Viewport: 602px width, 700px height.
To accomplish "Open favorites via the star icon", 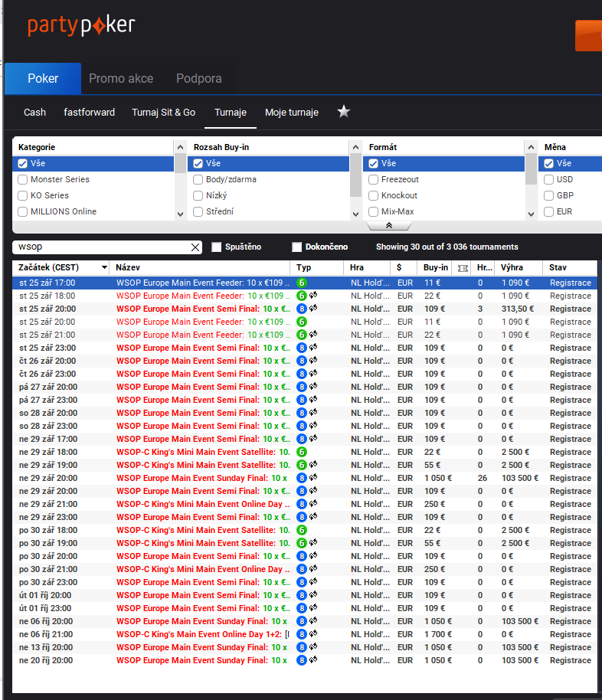I will click(x=343, y=112).
